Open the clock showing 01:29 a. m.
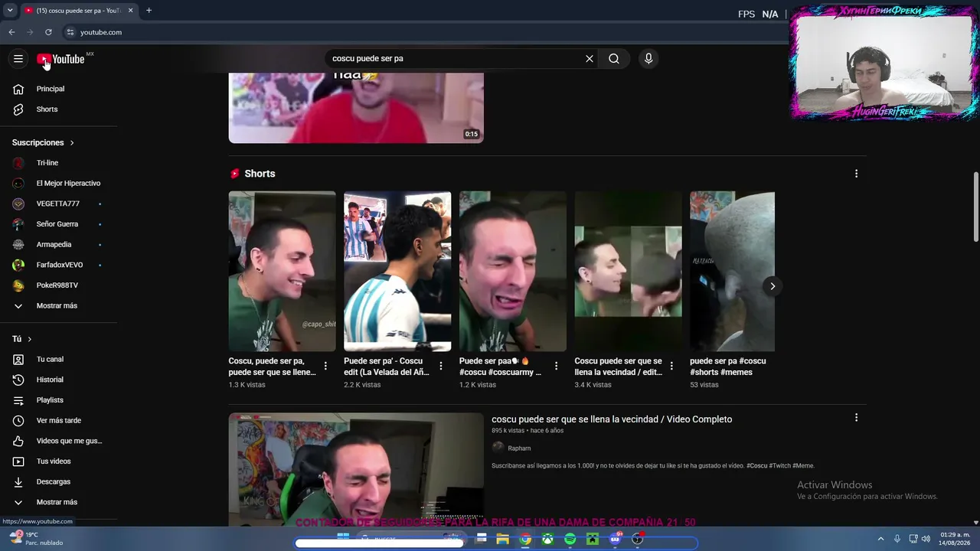This screenshot has height=551, width=980. [x=955, y=539]
